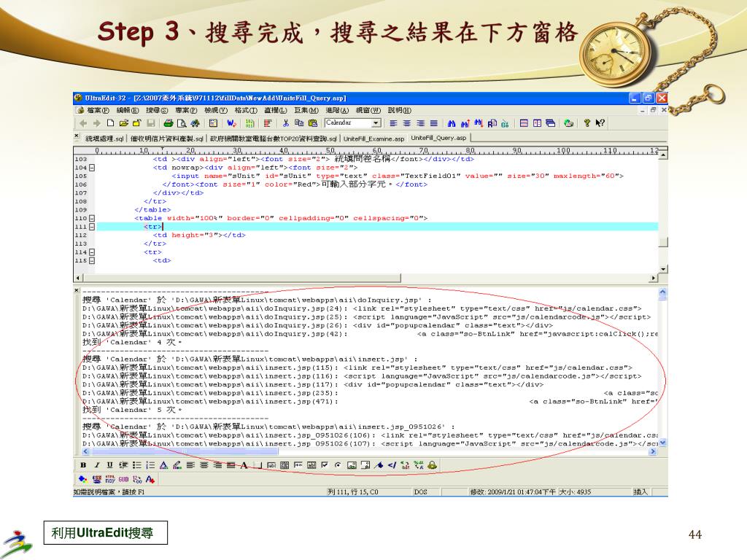Screen dimensions: 747x560
Task: Click the Print icon in toolbar
Action: click(169, 122)
